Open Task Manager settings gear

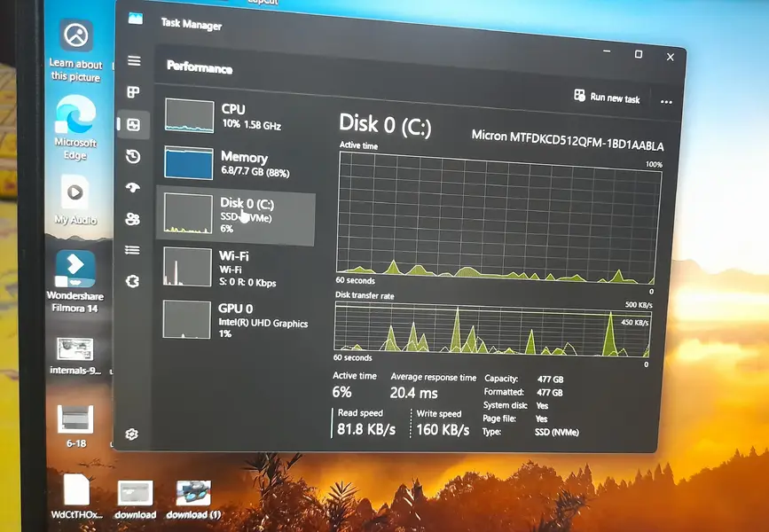click(132, 434)
